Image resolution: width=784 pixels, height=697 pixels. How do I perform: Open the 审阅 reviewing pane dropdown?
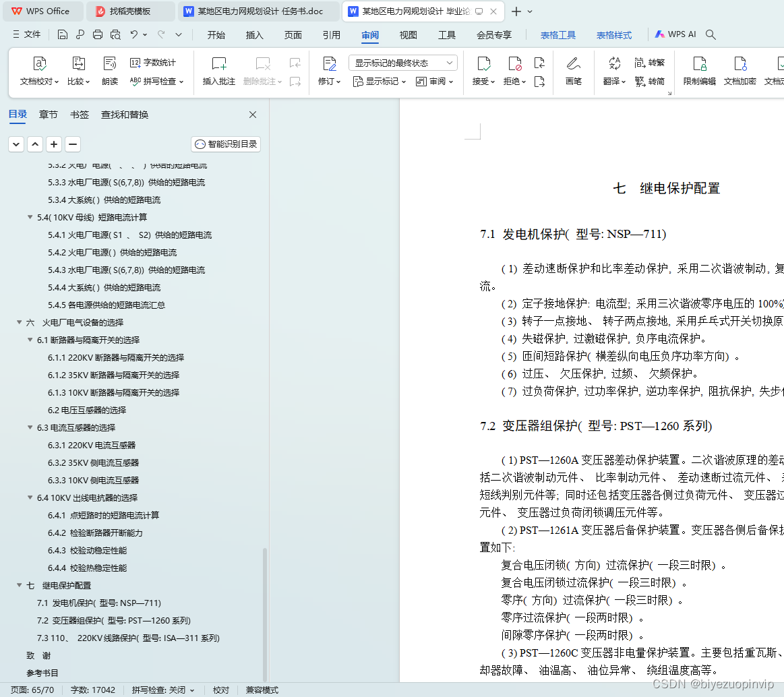[x=435, y=81]
